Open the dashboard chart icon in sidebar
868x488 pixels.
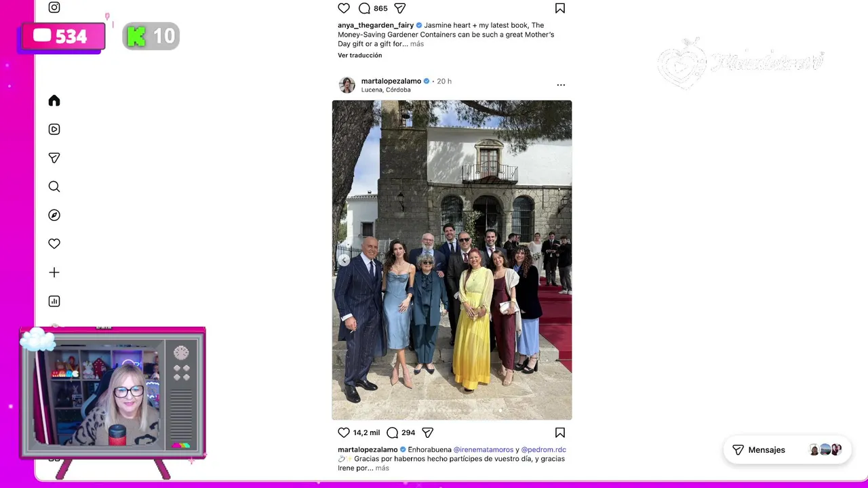pyautogui.click(x=54, y=302)
